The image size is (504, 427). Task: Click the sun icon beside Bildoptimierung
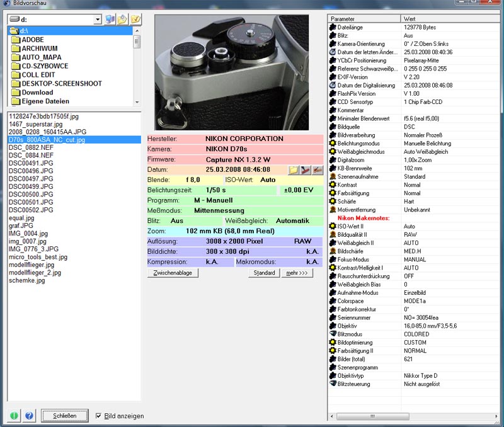tap(333, 343)
